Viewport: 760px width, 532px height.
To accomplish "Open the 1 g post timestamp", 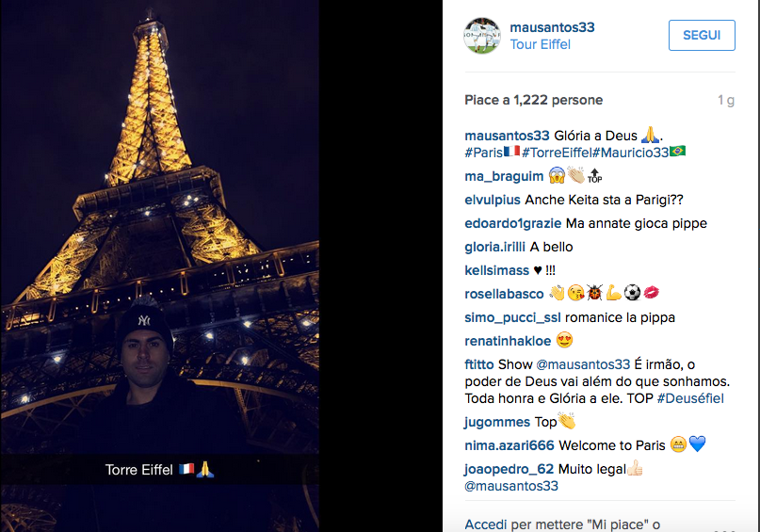I will pyautogui.click(x=725, y=101).
